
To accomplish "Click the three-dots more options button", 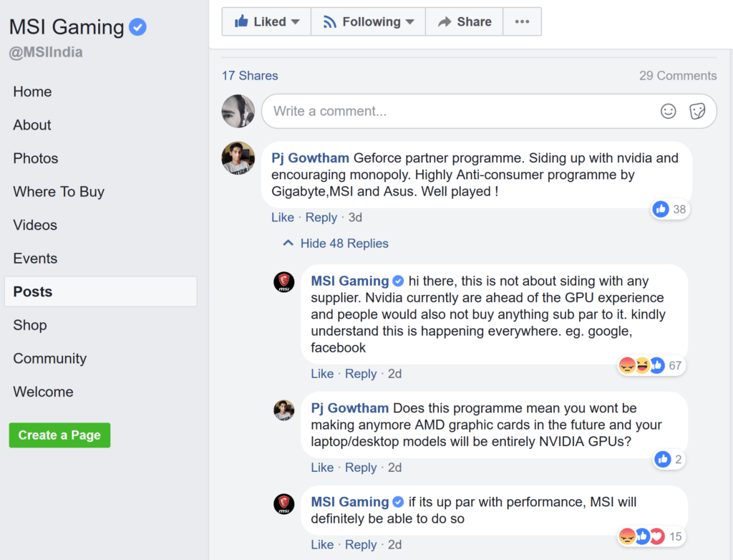I will (522, 21).
